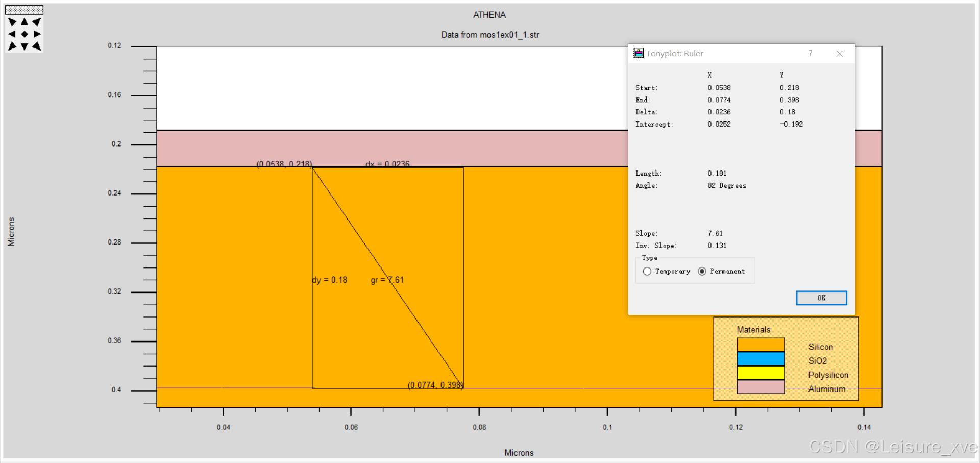The width and height of the screenshot is (980, 463).
Task: Click the Delta Y value 0.18
Action: coord(787,112)
